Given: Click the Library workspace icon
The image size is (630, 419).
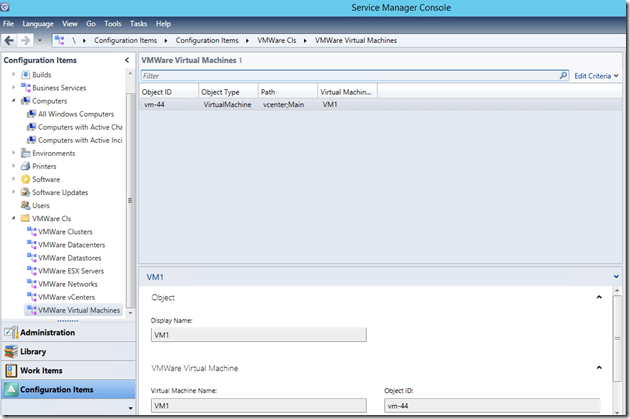Looking at the screenshot, I should click(x=11, y=352).
